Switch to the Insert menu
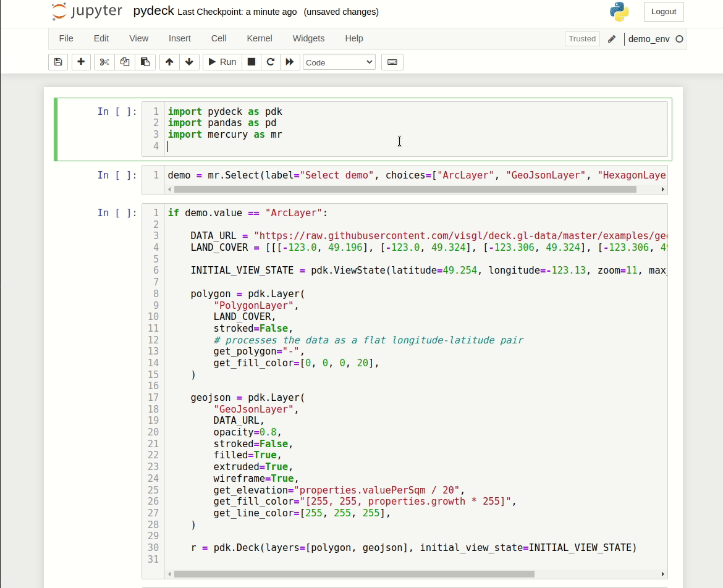This screenshot has width=723, height=588. (x=179, y=38)
